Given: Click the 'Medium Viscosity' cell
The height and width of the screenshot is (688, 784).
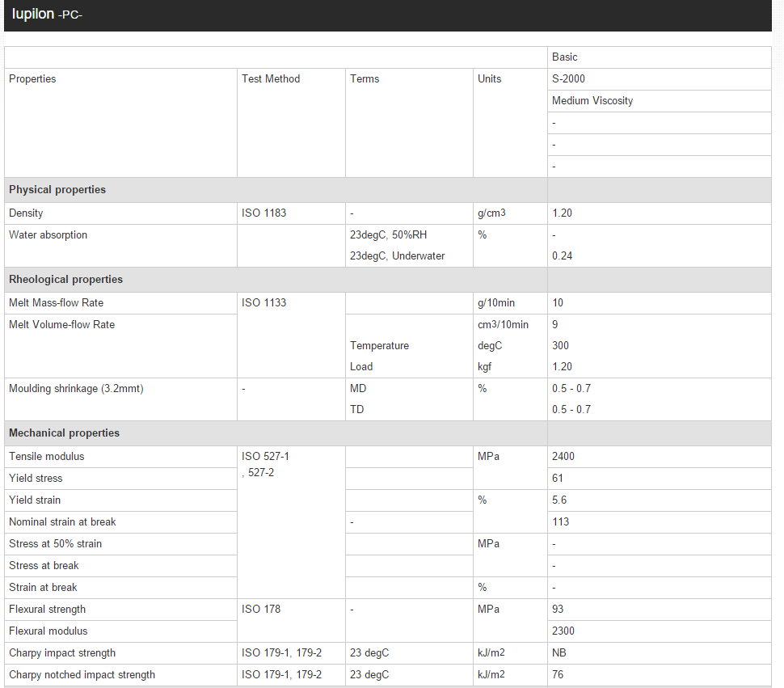Looking at the screenshot, I should coord(659,101).
